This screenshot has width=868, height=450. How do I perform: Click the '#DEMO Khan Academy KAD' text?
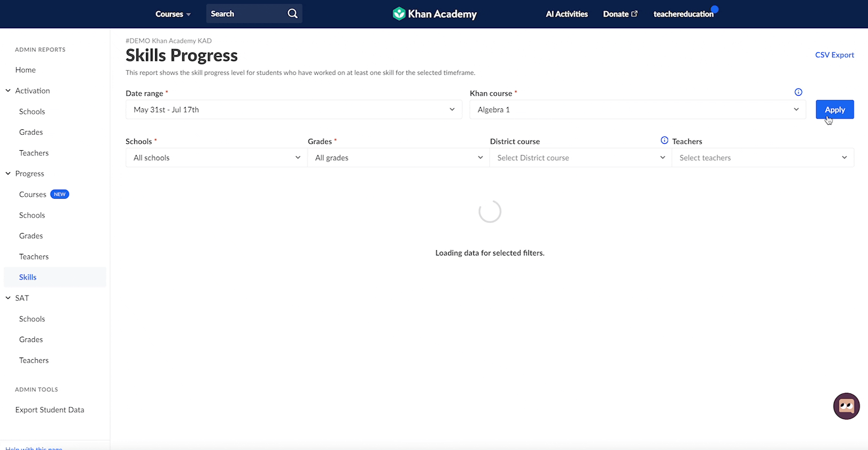[168, 41]
